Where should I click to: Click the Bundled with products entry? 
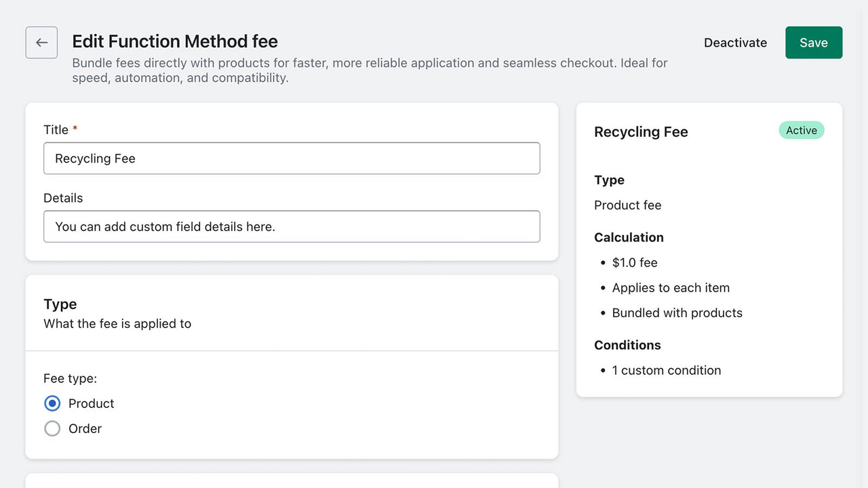677,312
